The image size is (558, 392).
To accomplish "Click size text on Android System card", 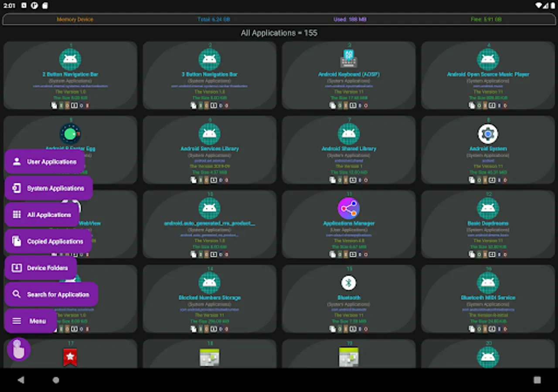I will pos(488,172).
